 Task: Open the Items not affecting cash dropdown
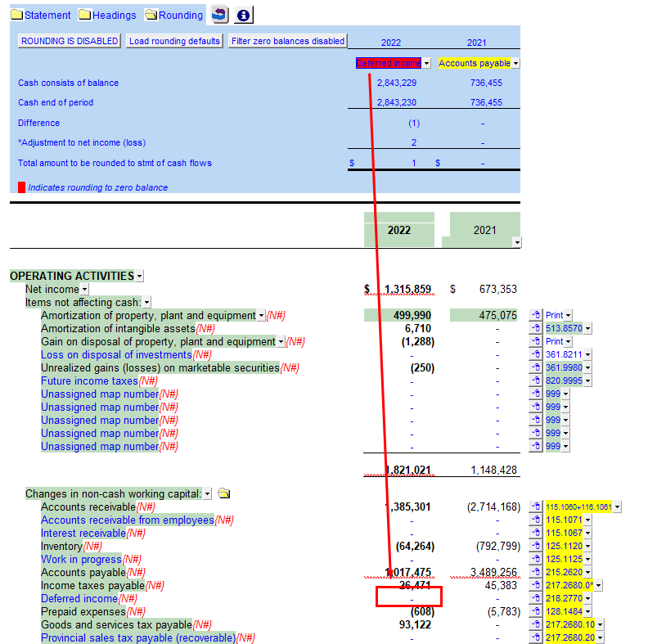tap(146, 303)
